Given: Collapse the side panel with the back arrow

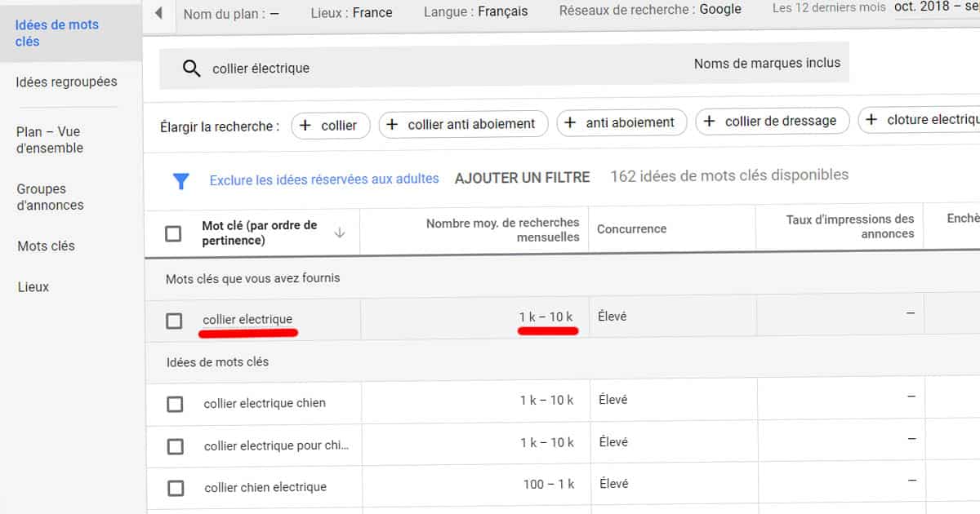Looking at the screenshot, I should pos(158,13).
